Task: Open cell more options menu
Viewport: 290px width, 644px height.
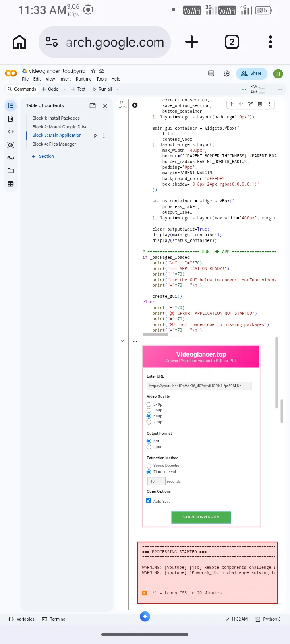Action: (x=269, y=104)
